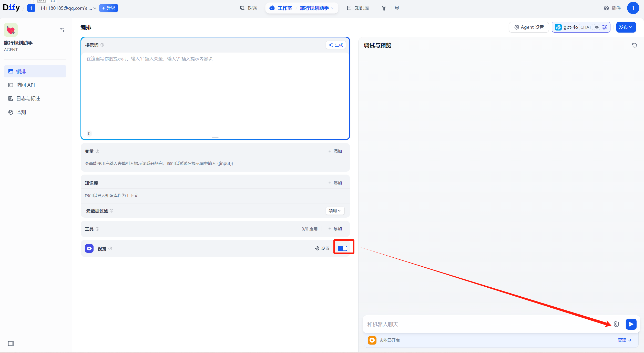Open 访问 API in left sidebar

click(25, 85)
